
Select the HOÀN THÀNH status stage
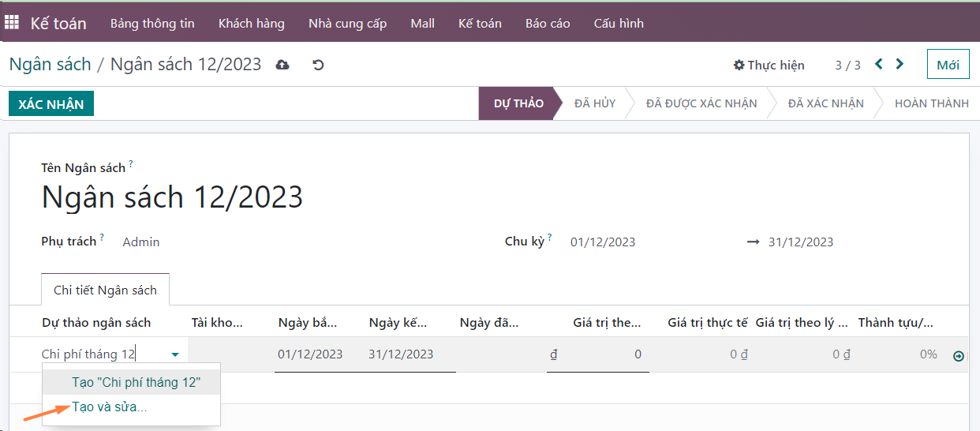pyautogui.click(x=932, y=103)
